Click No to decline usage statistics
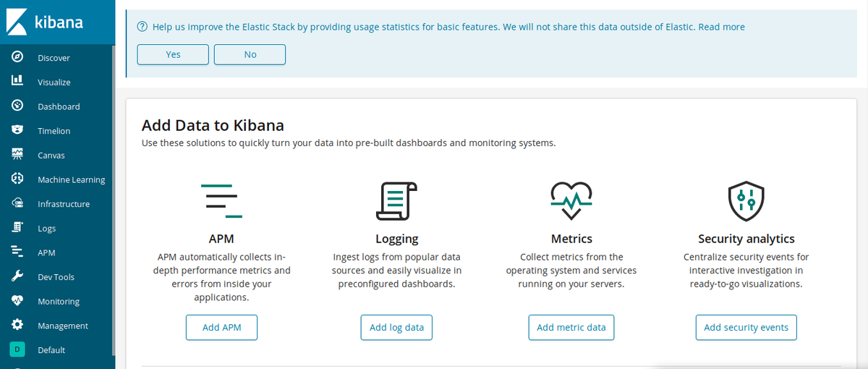The width and height of the screenshot is (868, 369). 250,54
